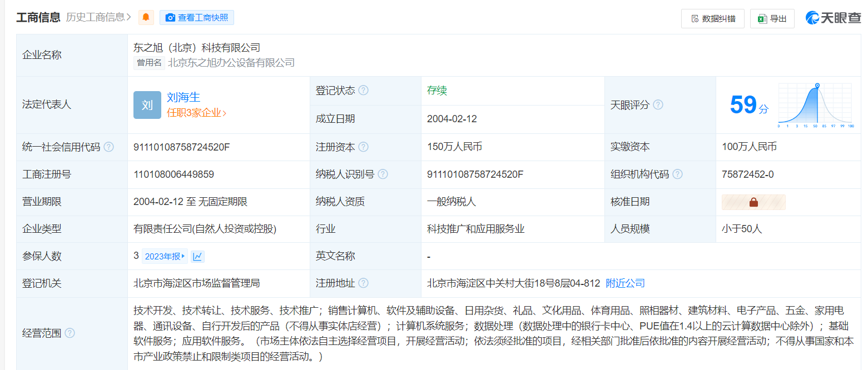This screenshot has width=868, height=370.
Task: Click the registered capital value 150万人民币
Action: pyautogui.click(x=454, y=147)
